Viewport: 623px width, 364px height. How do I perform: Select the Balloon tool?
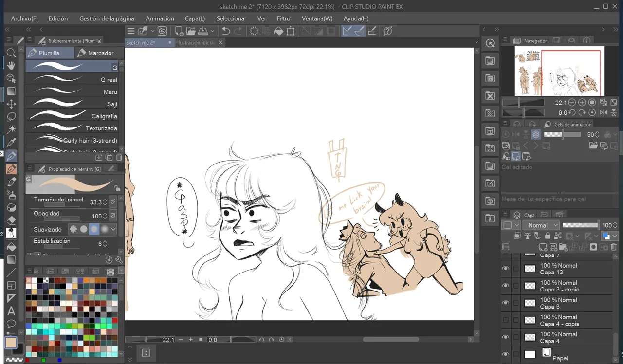(11, 324)
